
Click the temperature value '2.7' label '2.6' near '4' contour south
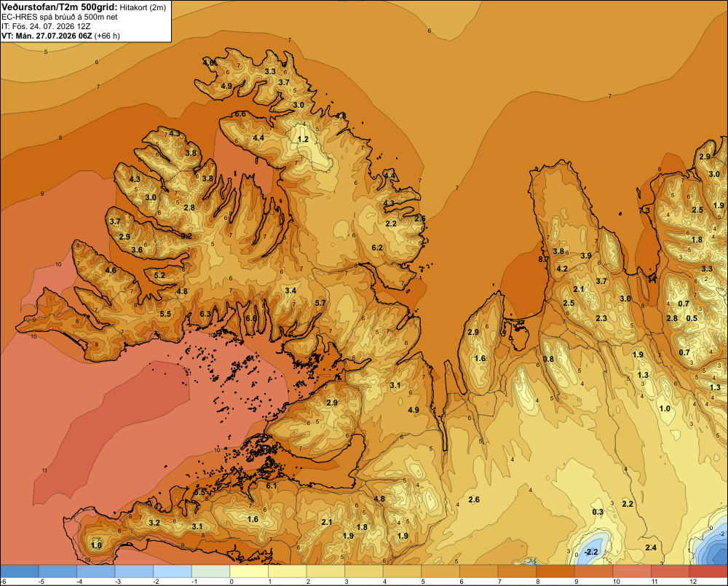coord(474,499)
